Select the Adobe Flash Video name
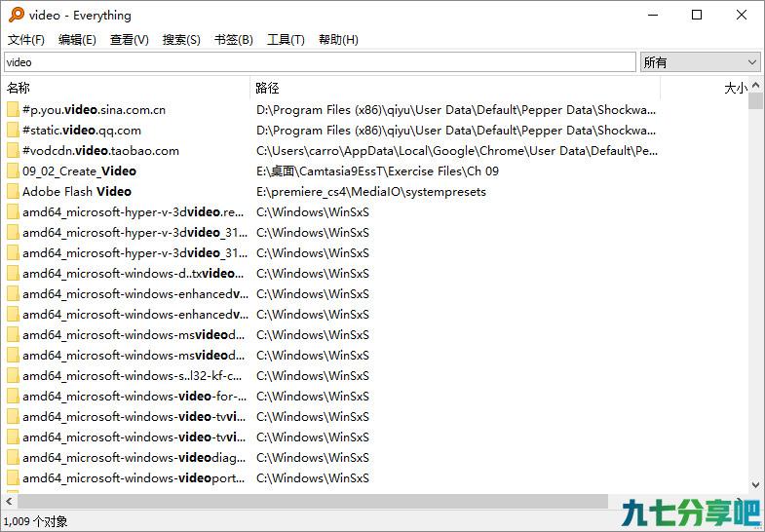Viewport: 765px width, 532px height. coord(77,192)
